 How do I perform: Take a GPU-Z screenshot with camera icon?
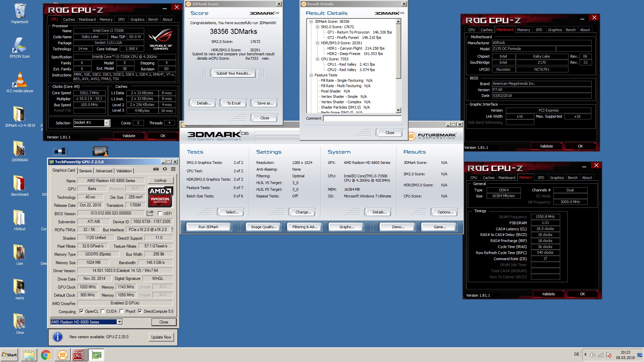click(x=156, y=169)
